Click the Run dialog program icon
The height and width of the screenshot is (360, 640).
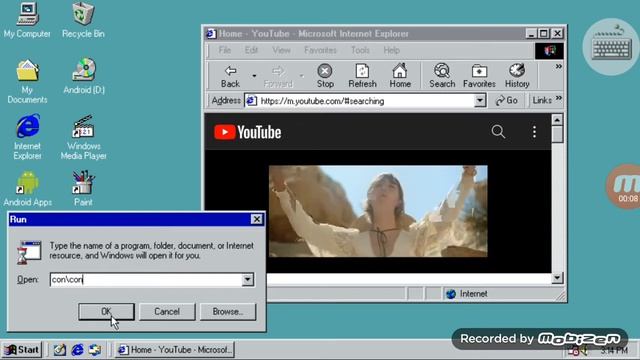pyautogui.click(x=29, y=252)
